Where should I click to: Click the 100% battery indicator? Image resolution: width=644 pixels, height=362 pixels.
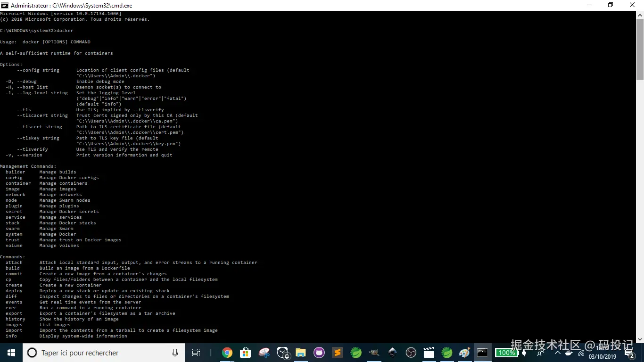[507, 353]
